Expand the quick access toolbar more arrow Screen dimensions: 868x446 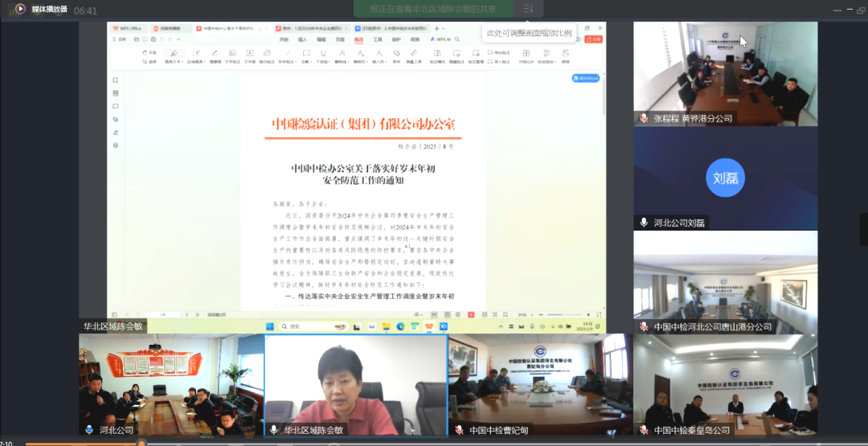(x=178, y=39)
